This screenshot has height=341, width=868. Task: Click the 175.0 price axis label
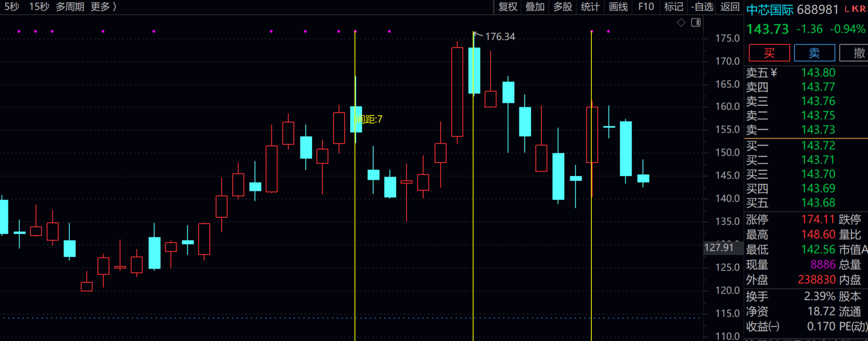[x=727, y=39]
